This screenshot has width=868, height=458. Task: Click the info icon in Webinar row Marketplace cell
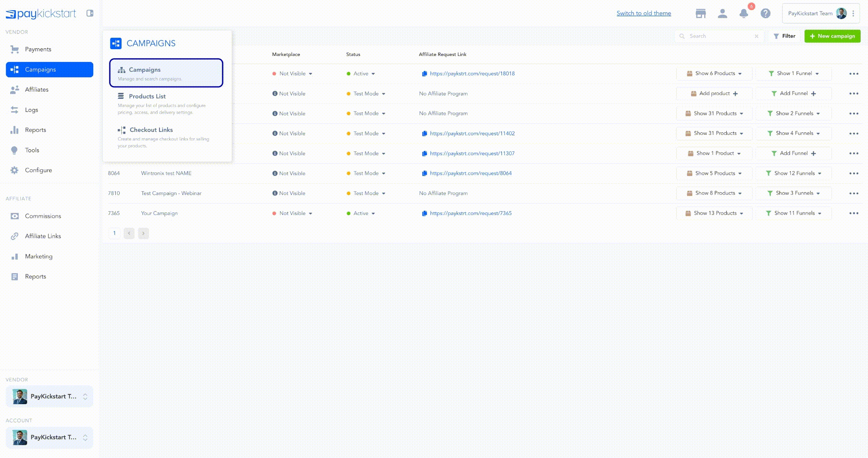[x=275, y=193]
